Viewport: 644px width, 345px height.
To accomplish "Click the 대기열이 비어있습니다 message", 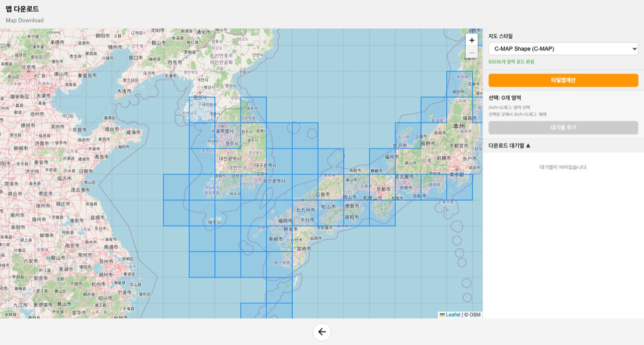I will tap(563, 167).
